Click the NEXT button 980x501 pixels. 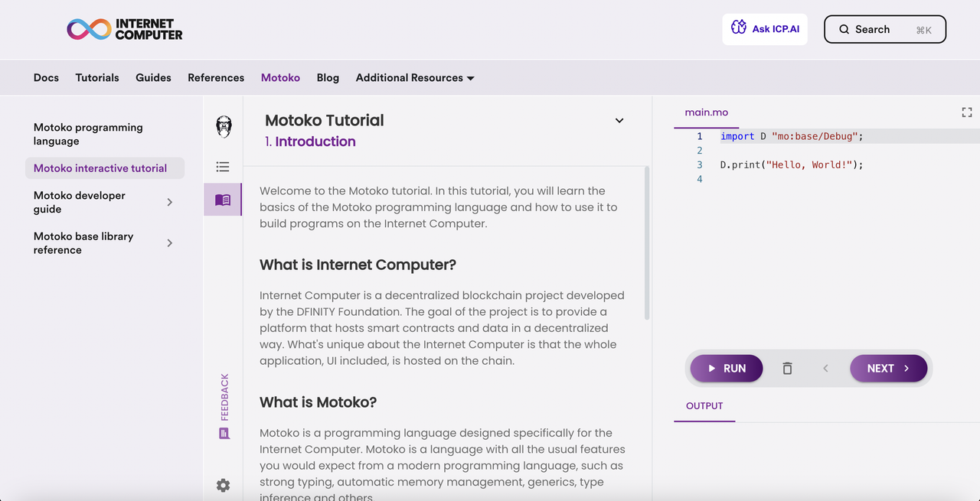tap(888, 368)
